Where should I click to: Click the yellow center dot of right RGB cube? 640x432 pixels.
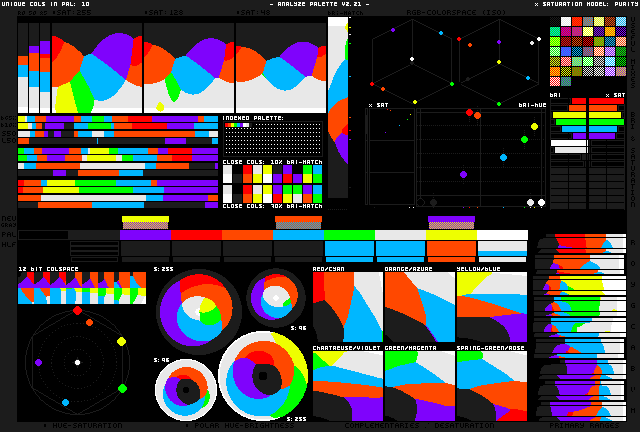coord(498,61)
